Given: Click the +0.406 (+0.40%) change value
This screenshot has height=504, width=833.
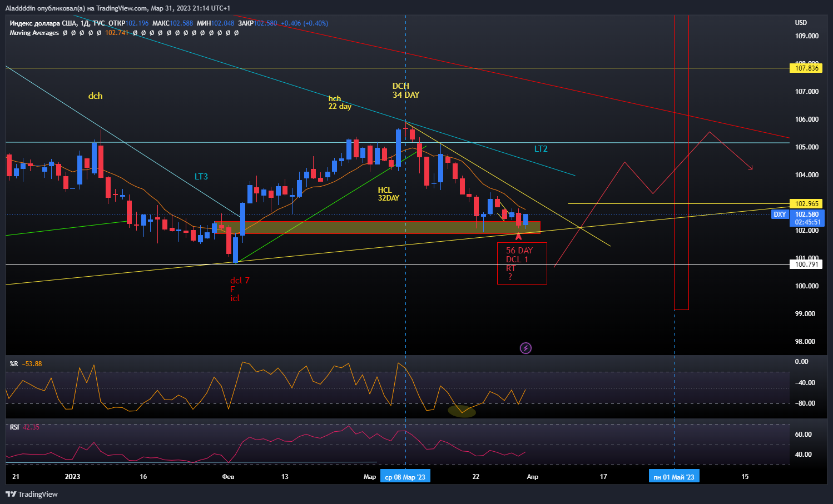Looking at the screenshot, I should tap(304, 23).
